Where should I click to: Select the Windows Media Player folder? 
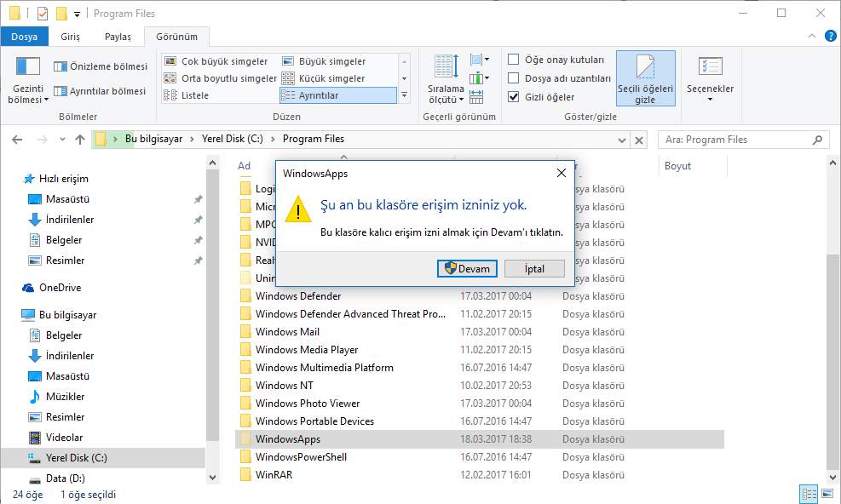click(x=307, y=350)
